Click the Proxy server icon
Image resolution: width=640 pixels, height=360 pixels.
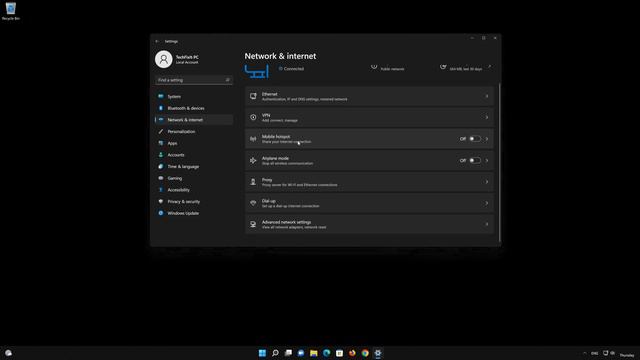(253, 182)
